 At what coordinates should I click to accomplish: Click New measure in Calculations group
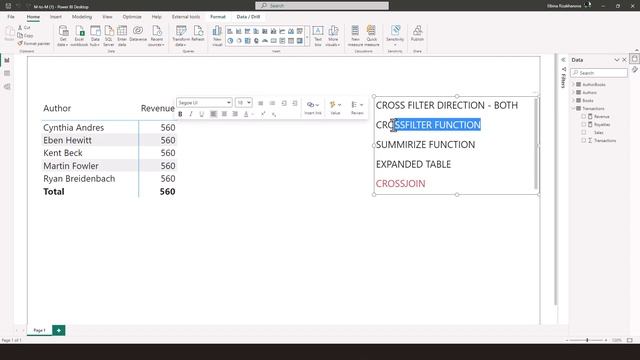tap(355, 36)
